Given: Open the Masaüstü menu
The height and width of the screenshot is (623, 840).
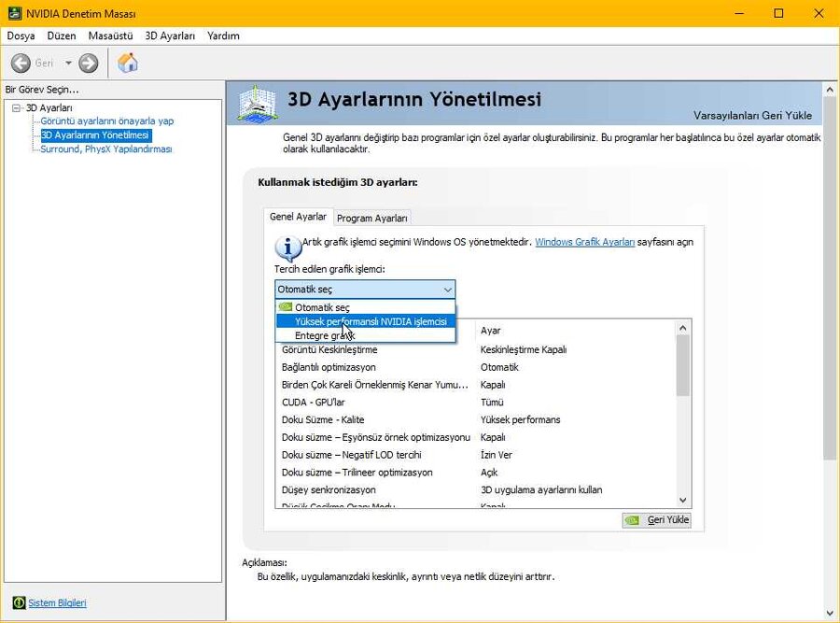Looking at the screenshot, I should click(x=110, y=35).
